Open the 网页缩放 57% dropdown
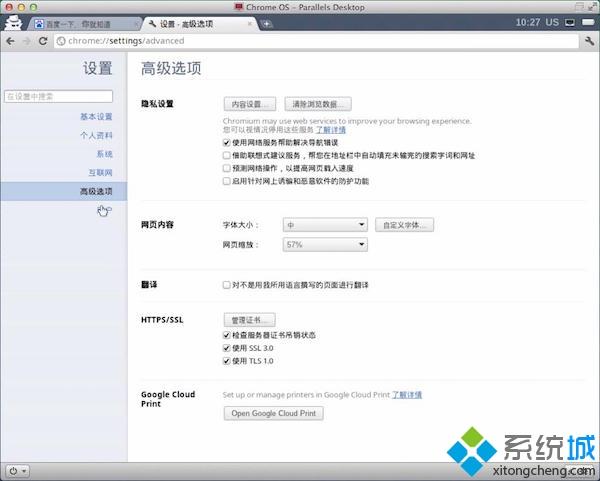This screenshot has height=481, width=600. pyautogui.click(x=325, y=245)
